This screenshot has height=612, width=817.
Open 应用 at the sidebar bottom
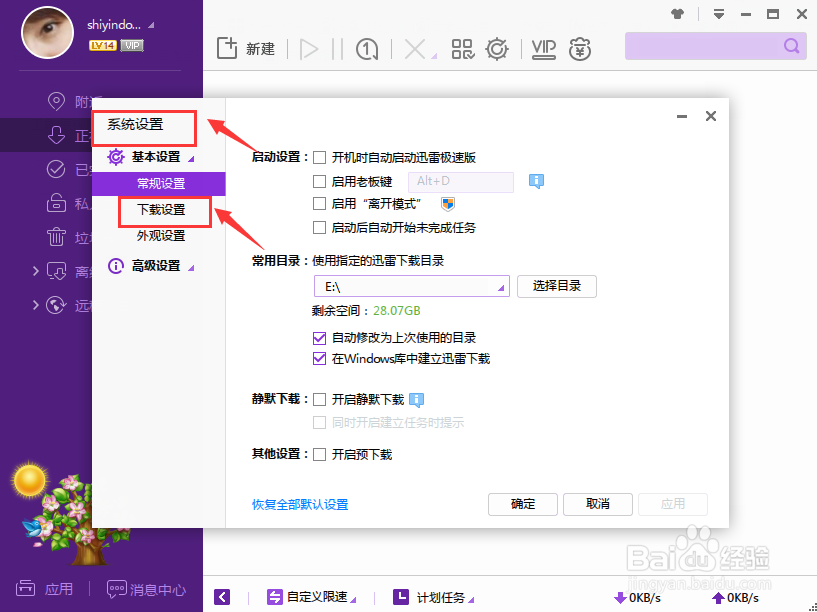(x=44, y=589)
